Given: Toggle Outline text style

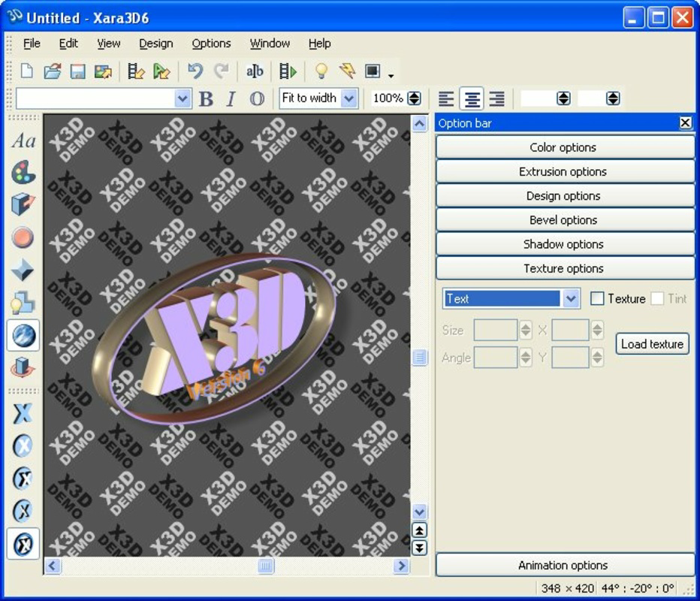Looking at the screenshot, I should (257, 98).
